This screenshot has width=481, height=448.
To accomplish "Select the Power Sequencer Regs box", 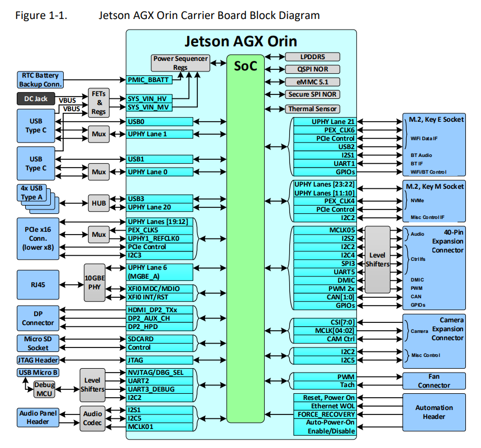I will (x=180, y=63).
